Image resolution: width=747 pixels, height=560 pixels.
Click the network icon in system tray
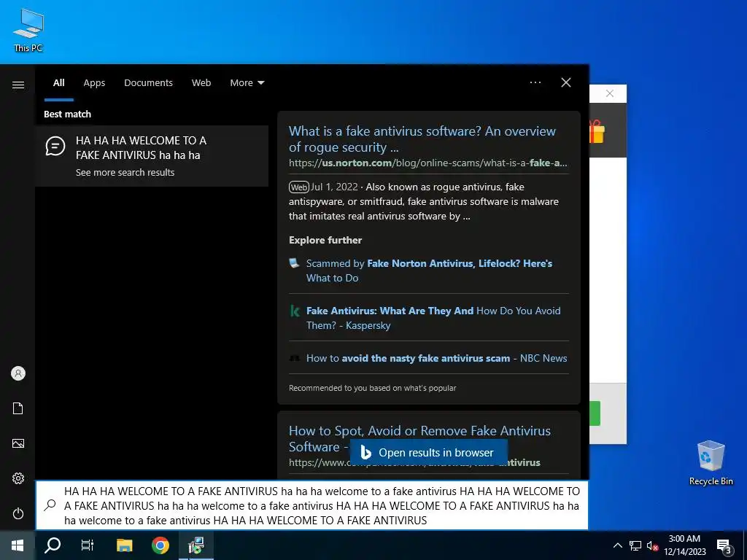(x=635, y=545)
